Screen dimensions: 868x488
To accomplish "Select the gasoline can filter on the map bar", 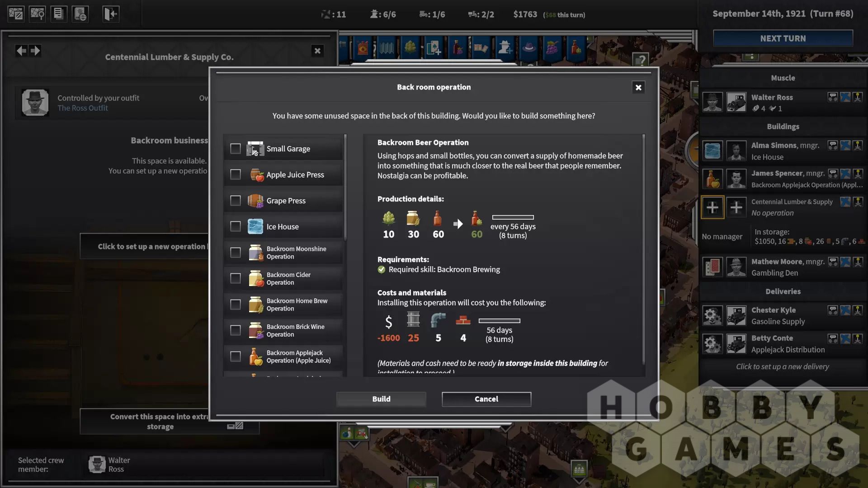I will (x=363, y=47).
